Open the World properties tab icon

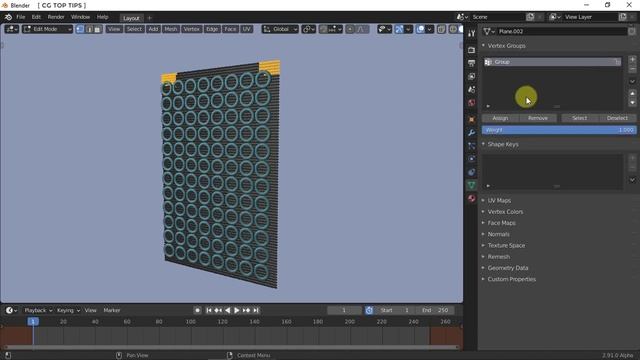click(471, 102)
